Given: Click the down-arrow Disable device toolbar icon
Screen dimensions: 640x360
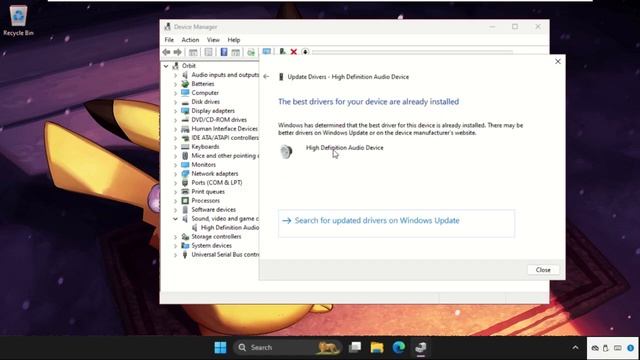Looking at the screenshot, I should [x=305, y=52].
